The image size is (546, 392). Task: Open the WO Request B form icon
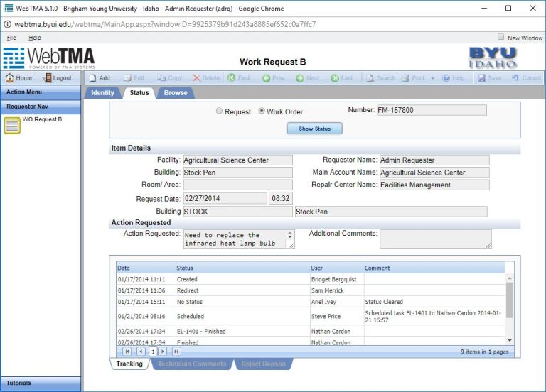point(12,126)
